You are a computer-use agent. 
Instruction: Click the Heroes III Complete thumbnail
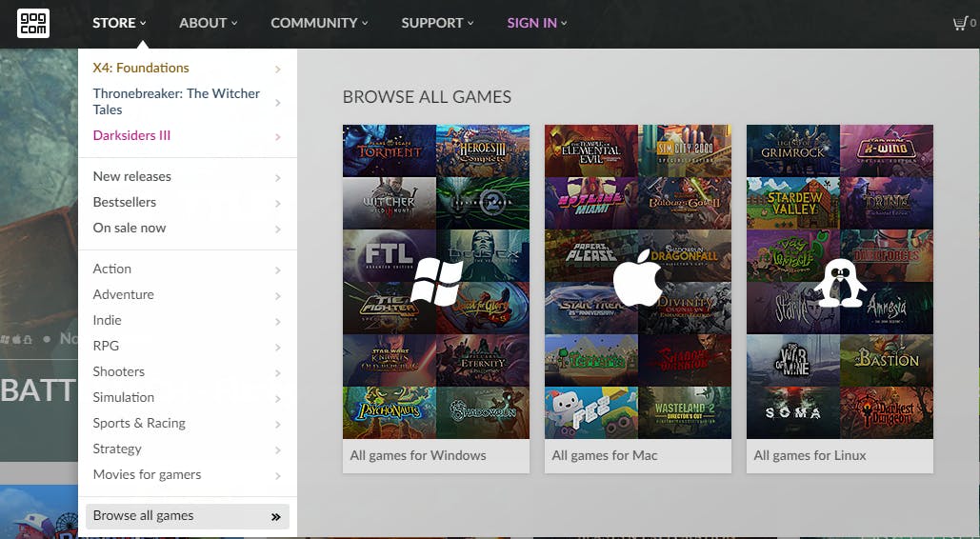tap(483, 150)
